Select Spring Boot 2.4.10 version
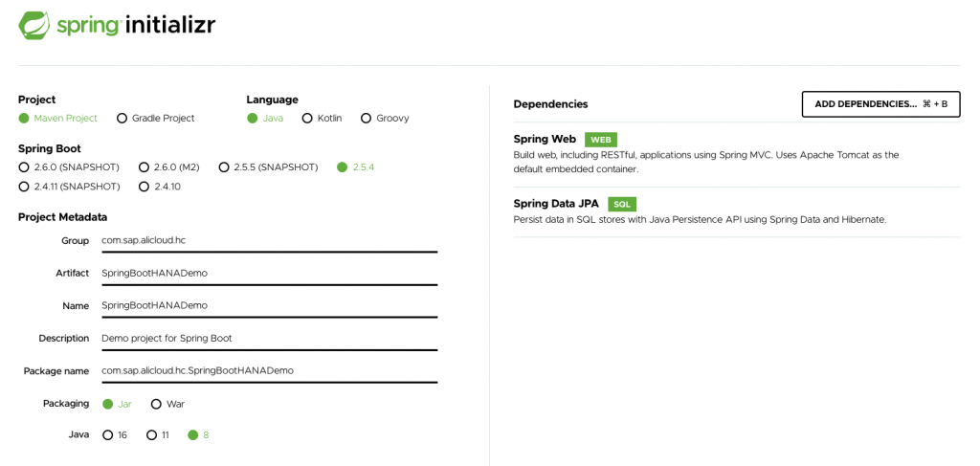Screen dimensions: 980x466 [160, 187]
